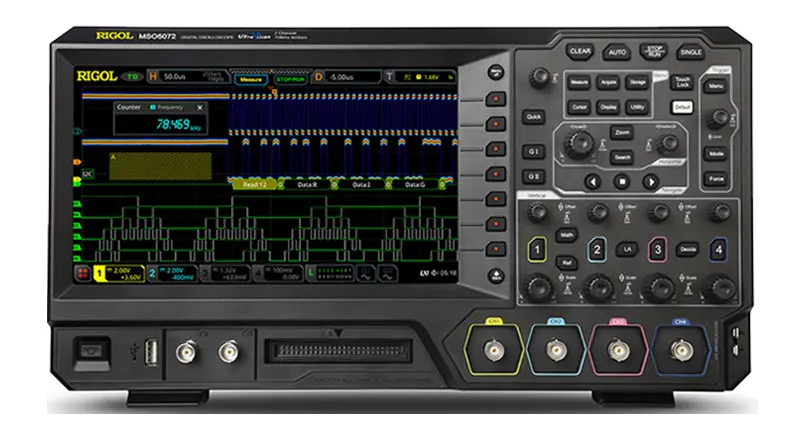810x440 pixels.
Task: Open the Storage menu key
Action: [637, 82]
